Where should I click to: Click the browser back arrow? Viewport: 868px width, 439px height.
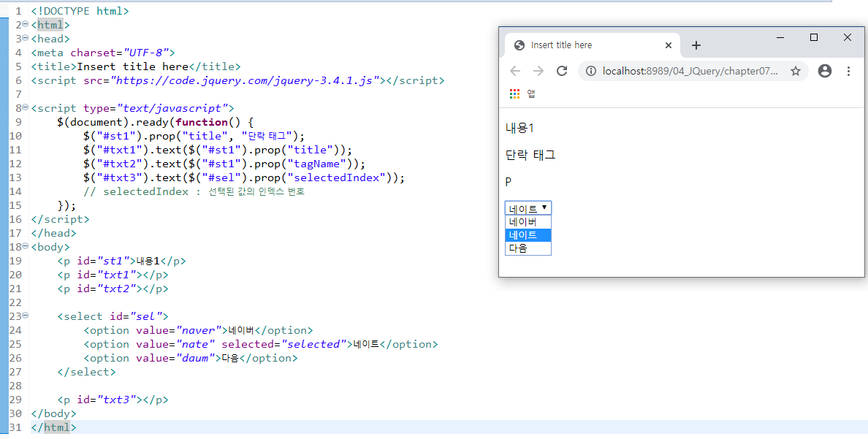click(515, 71)
